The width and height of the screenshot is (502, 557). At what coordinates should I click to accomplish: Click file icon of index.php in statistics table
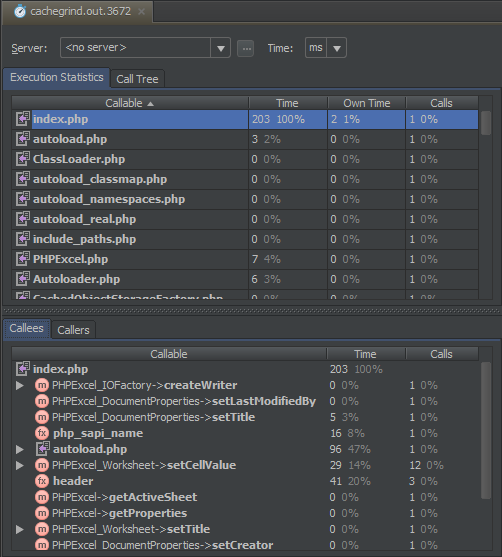click(x=23, y=119)
